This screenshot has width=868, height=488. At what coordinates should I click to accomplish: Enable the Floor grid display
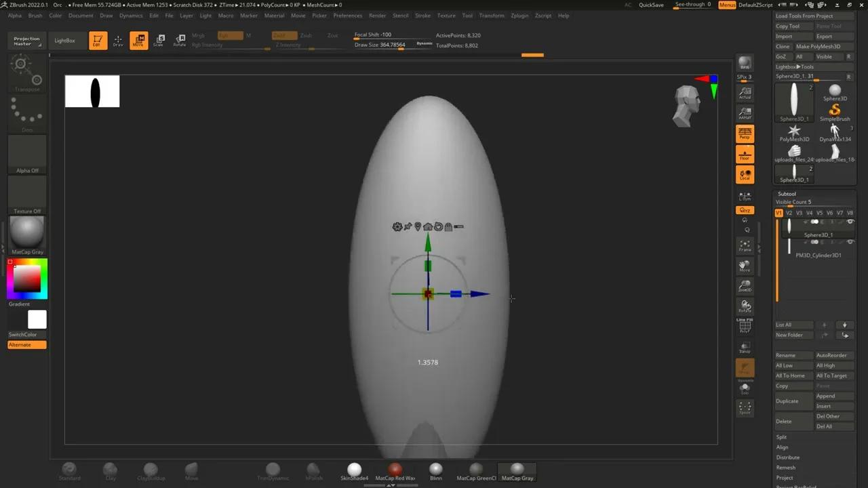(745, 152)
